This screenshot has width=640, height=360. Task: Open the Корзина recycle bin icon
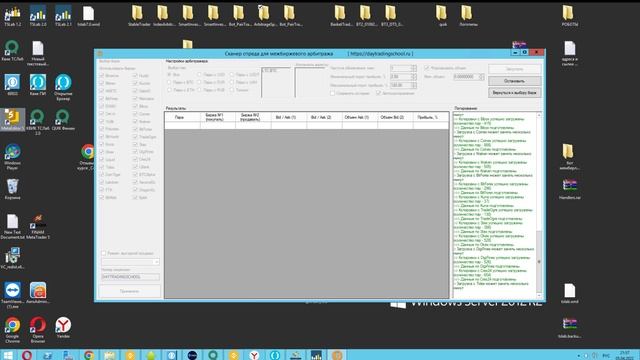tap(12, 189)
